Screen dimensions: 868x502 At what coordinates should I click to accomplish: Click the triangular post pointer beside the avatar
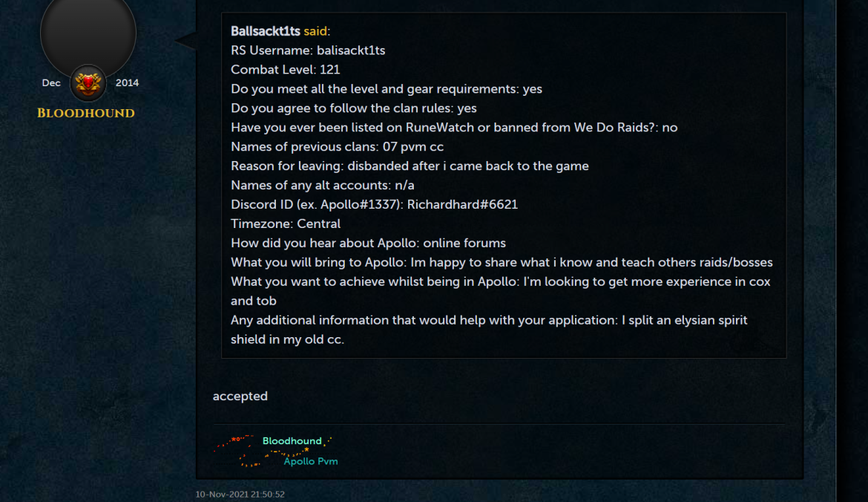coord(185,40)
